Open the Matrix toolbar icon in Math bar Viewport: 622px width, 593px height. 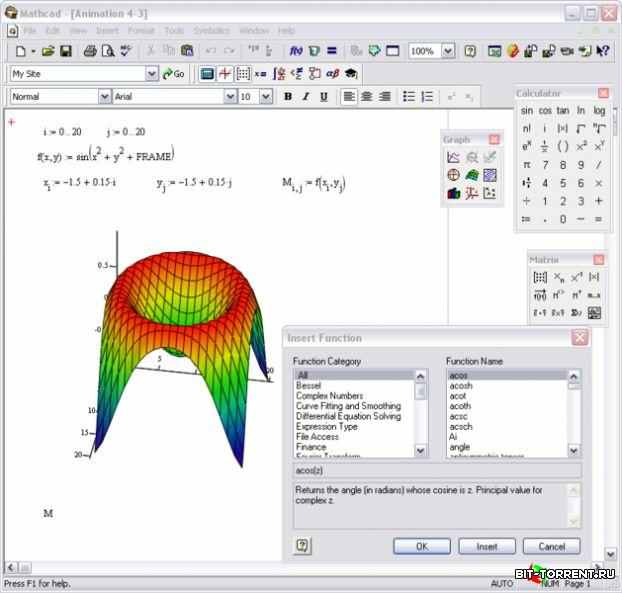(x=243, y=74)
